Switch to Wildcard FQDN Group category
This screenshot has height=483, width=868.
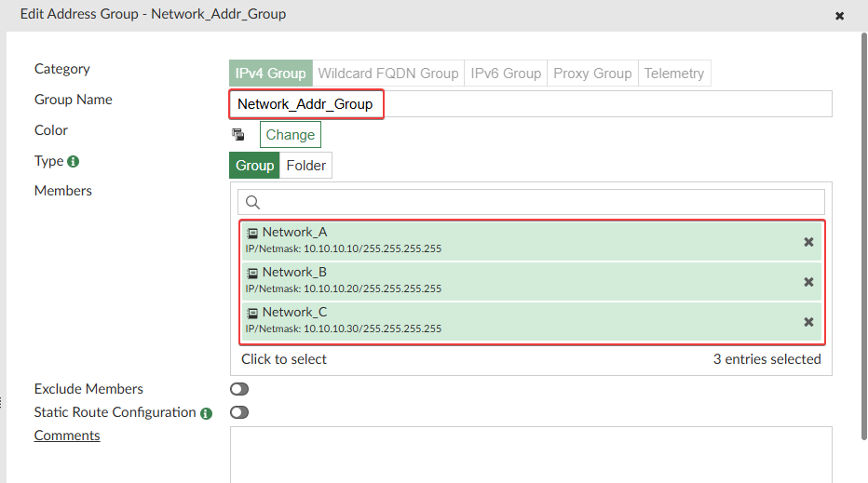tap(388, 73)
